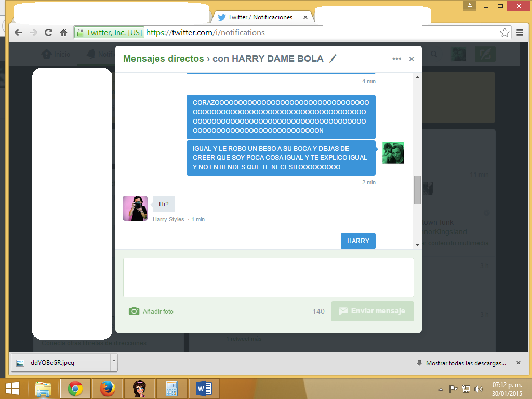532x399 pixels.
Task: Click the sender's green avatar thumbnail
Action: click(393, 153)
